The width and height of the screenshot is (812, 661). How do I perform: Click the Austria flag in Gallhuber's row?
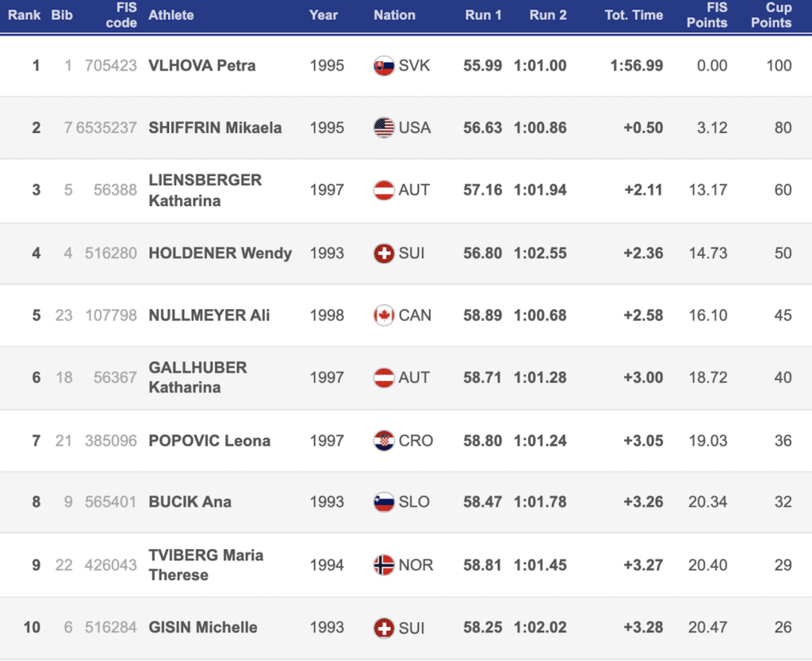coord(384,378)
